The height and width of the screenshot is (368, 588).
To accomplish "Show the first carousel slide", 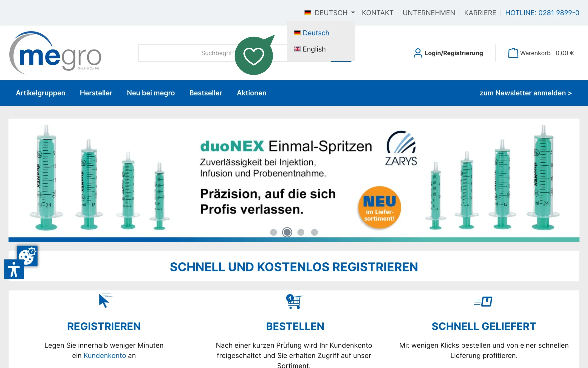I will [273, 232].
